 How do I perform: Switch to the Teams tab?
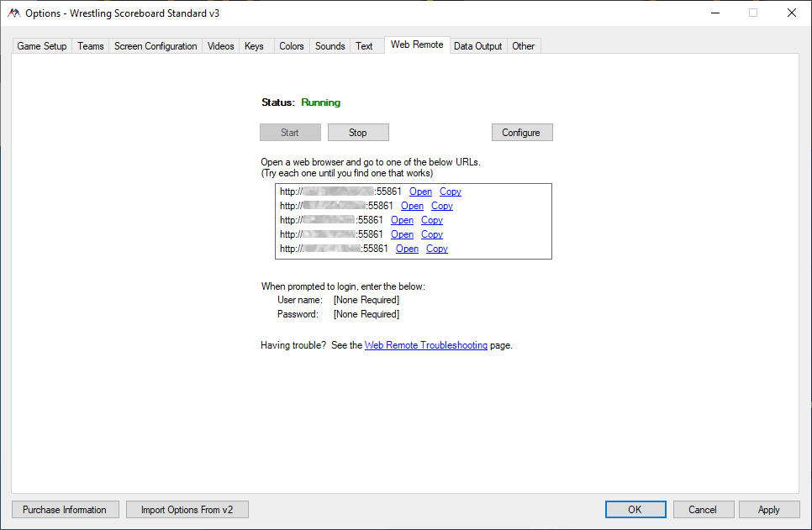click(91, 46)
